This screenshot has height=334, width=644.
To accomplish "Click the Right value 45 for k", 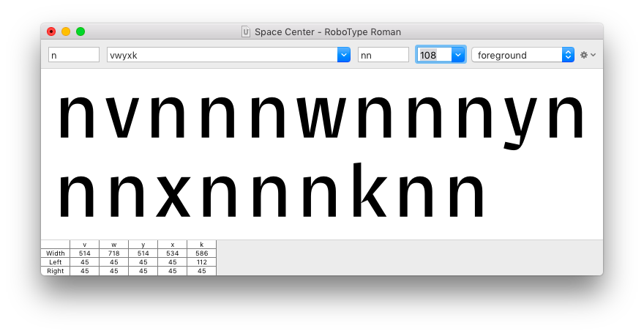I will pos(202,271).
